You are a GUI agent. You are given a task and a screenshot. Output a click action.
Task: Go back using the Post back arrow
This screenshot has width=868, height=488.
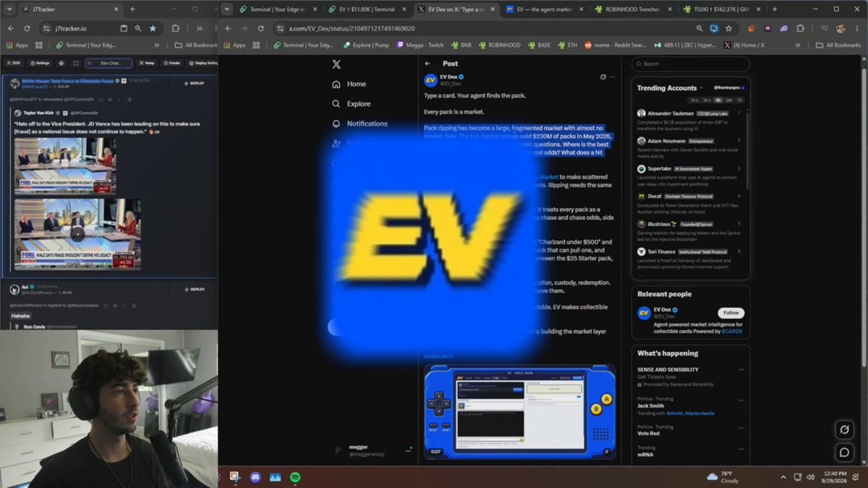coord(427,64)
